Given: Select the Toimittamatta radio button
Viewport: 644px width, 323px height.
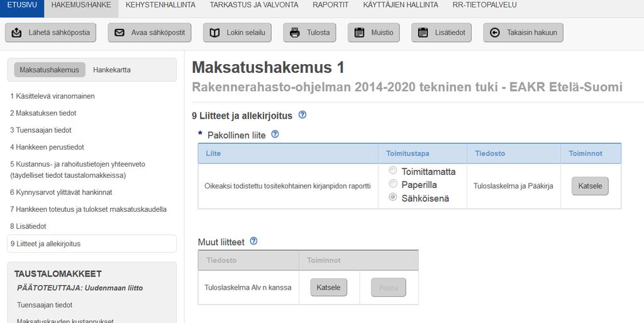Looking at the screenshot, I should tap(393, 170).
